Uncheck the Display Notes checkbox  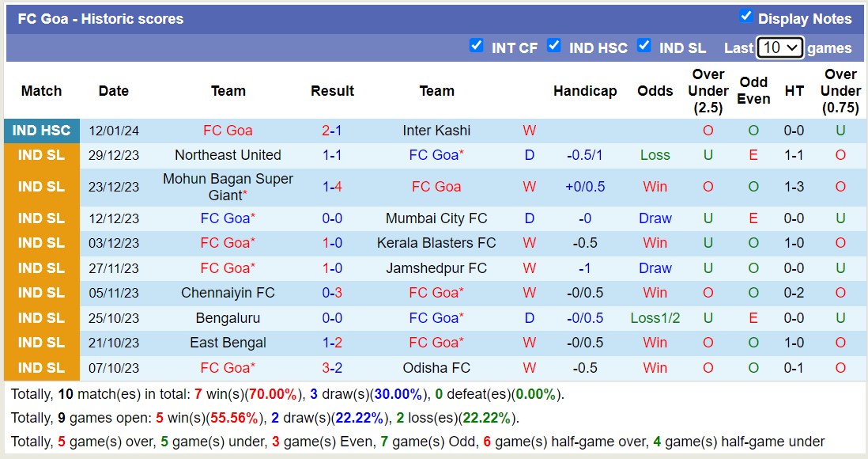click(x=744, y=18)
